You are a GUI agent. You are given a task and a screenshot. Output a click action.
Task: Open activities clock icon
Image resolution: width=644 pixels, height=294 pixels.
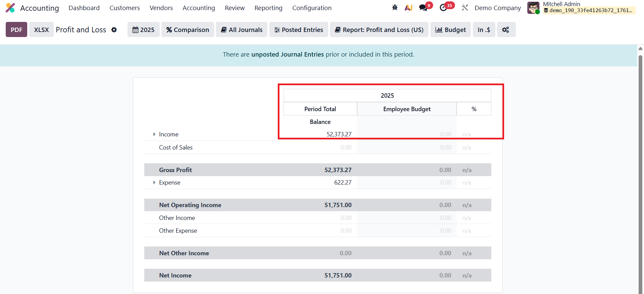click(x=444, y=7)
